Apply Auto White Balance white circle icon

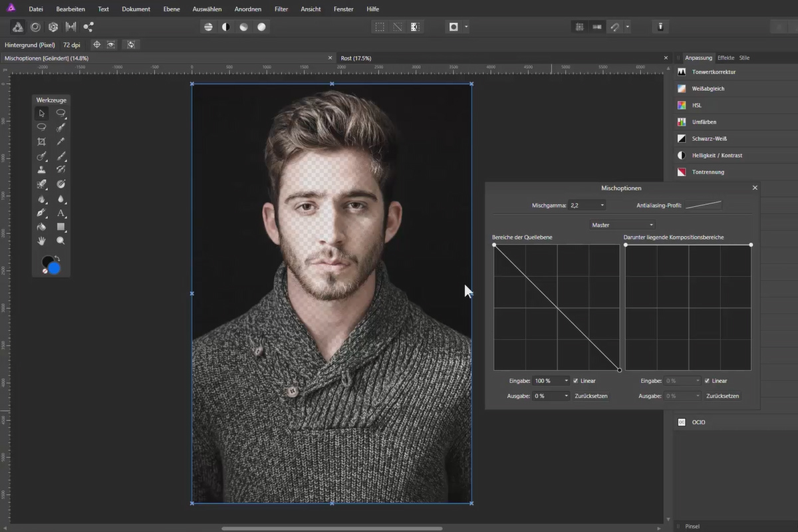point(262,27)
